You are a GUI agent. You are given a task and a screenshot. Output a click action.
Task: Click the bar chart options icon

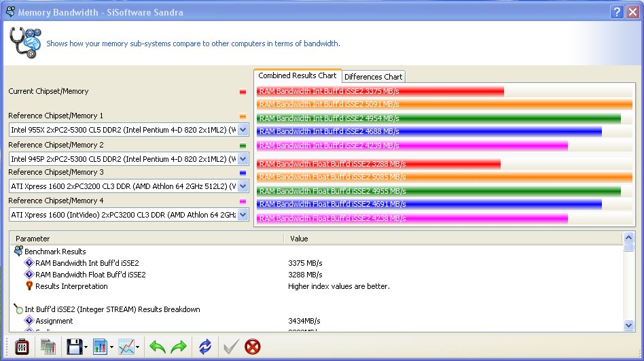[x=100, y=347]
